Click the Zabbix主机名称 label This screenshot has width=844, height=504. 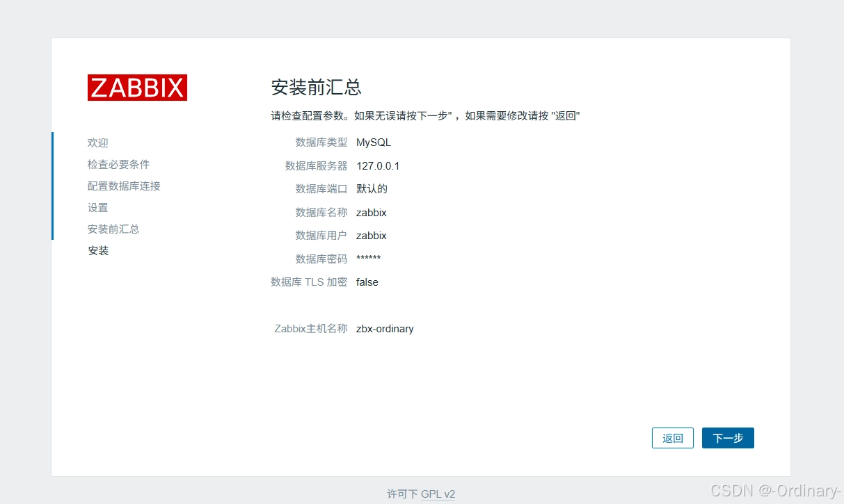tap(311, 329)
